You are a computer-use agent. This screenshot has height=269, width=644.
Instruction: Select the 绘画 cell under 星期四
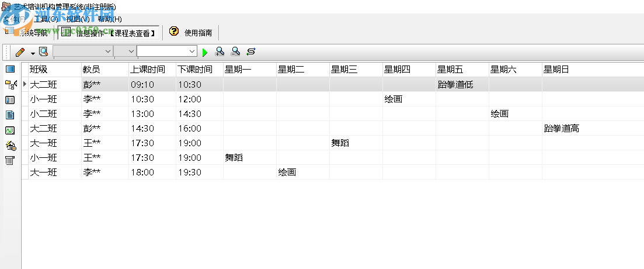[409, 99]
